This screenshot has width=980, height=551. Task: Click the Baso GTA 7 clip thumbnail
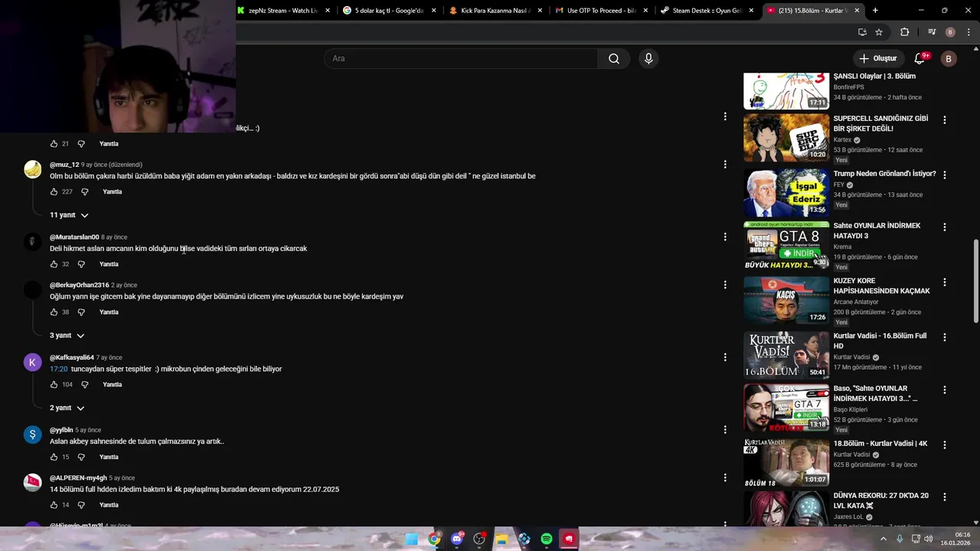click(786, 407)
